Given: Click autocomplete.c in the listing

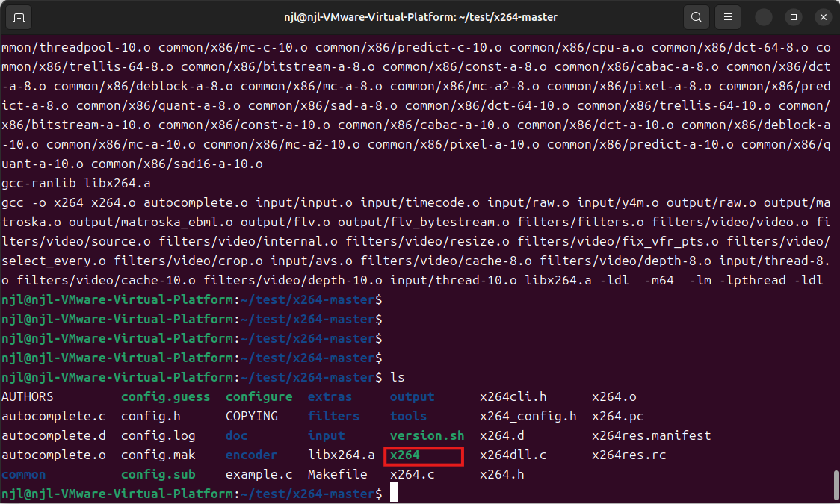Looking at the screenshot, I should 54,416.
